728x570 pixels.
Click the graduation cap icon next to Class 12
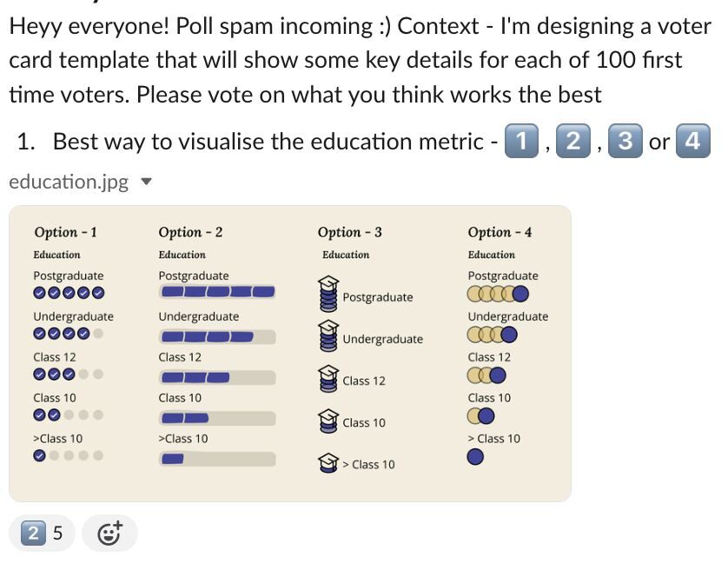pos(328,375)
